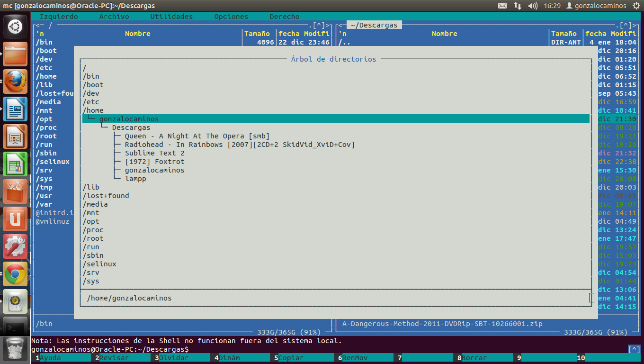This screenshot has width=644, height=364.
Task: Click the bottom-right [^] command line toggle
Action: [634, 349]
